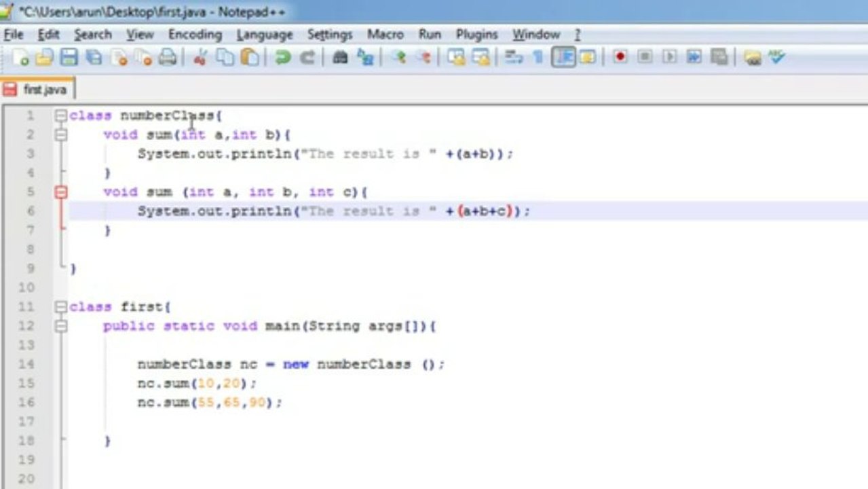This screenshot has width=868, height=489.
Task: Create a new file with toolbar icon
Action: (20, 58)
